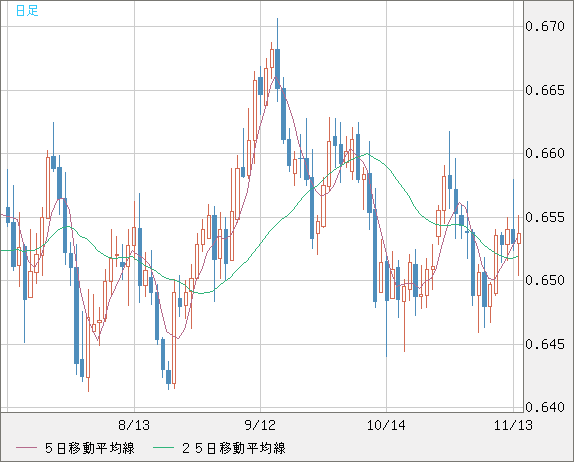Click the 日足 label at top left
574x462 pixels.
(27, 10)
